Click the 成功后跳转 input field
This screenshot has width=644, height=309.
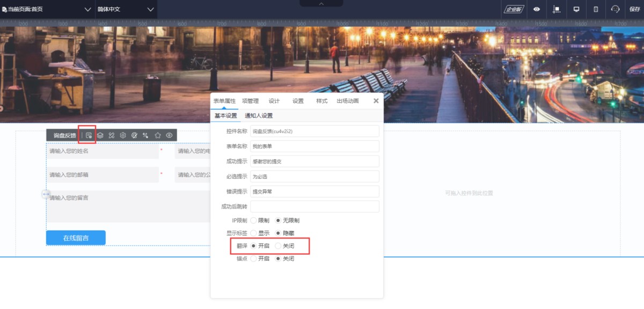tap(314, 207)
